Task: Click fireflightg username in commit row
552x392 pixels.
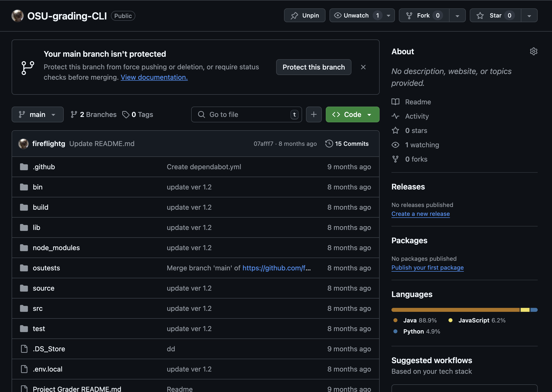Action: (49, 144)
